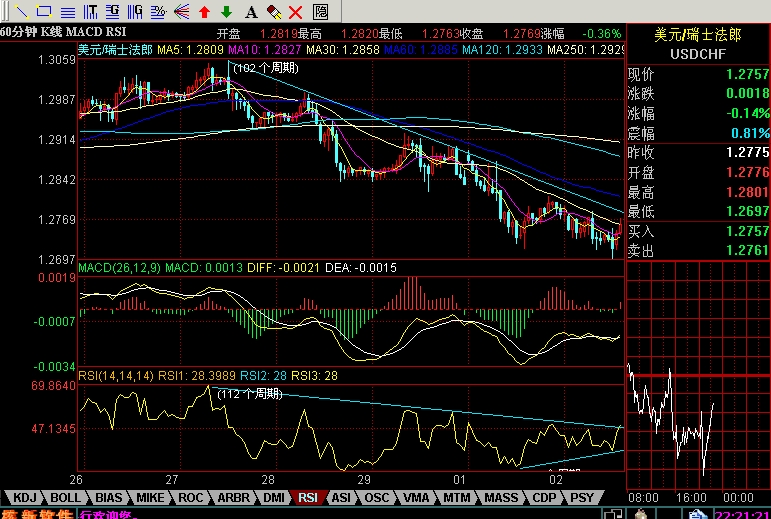Viewport: 771px width, 519px height.
Task: Select the percentage retracement lines tool
Action: [x=158, y=11]
